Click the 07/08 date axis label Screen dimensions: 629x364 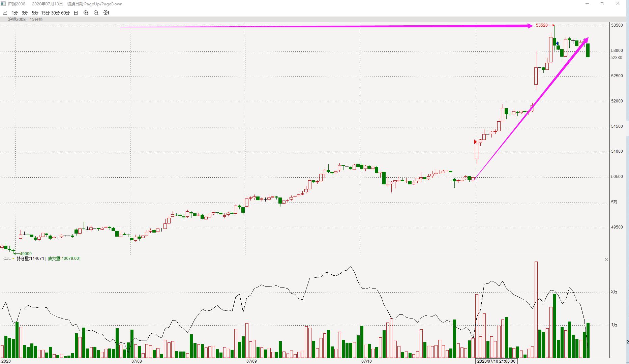pos(137,361)
